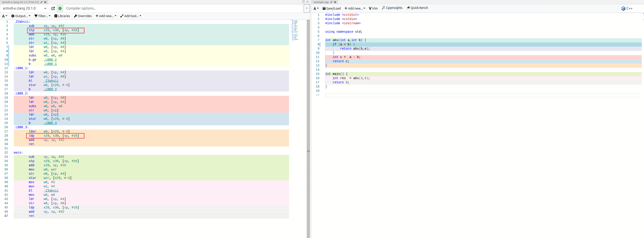The image size is (644, 238).
Task: Open the compiler pane Add new menu
Action: pos(106,16)
